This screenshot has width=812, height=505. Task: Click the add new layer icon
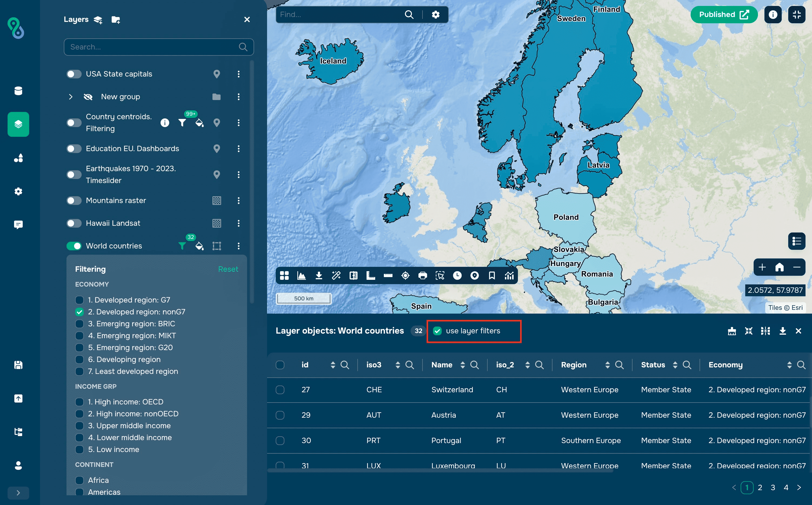(98, 20)
